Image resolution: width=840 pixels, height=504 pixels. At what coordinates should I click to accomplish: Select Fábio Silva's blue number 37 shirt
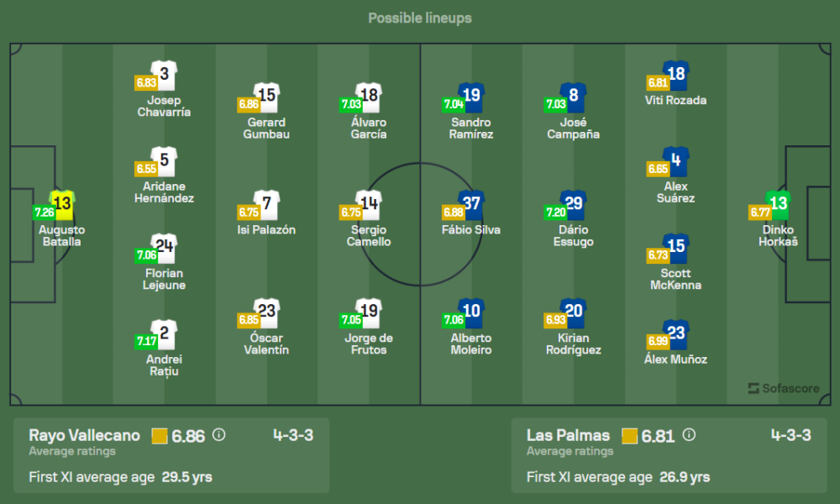(472, 203)
